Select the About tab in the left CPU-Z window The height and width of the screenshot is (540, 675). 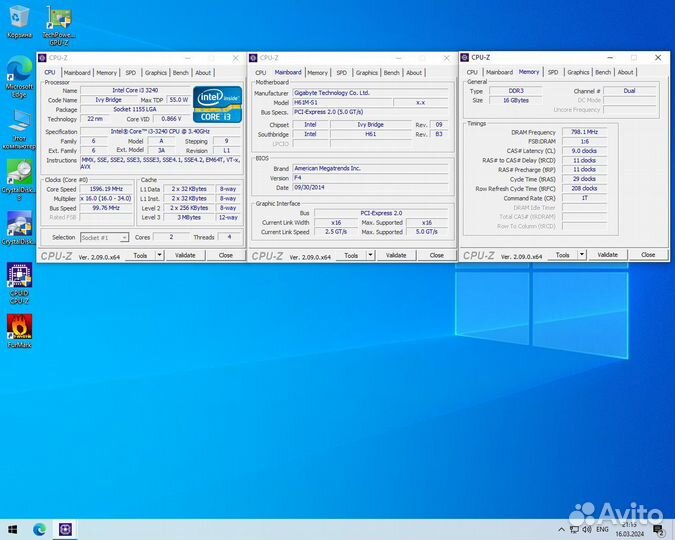point(203,73)
